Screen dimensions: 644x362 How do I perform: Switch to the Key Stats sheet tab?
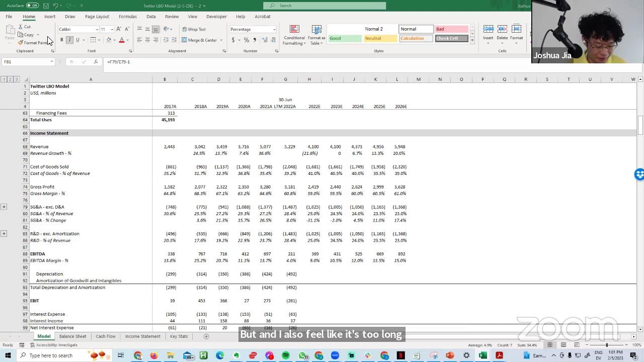[179, 336]
